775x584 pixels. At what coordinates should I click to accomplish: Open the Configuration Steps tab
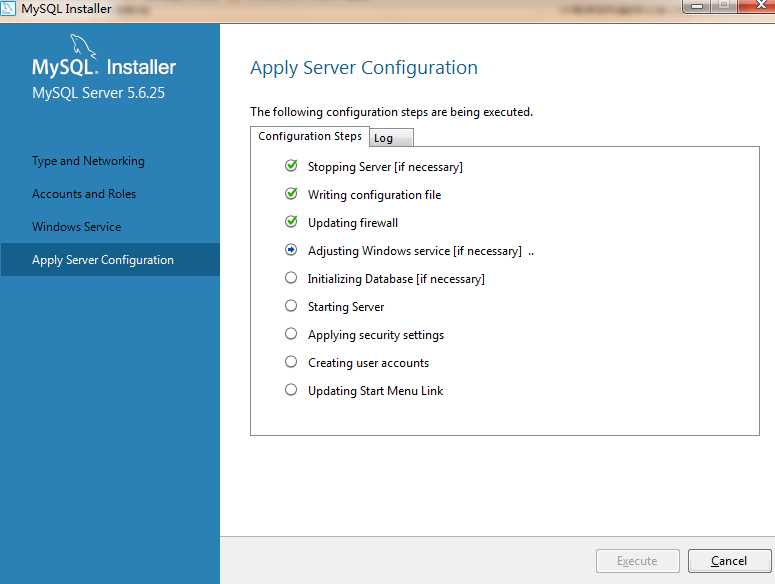[310, 136]
